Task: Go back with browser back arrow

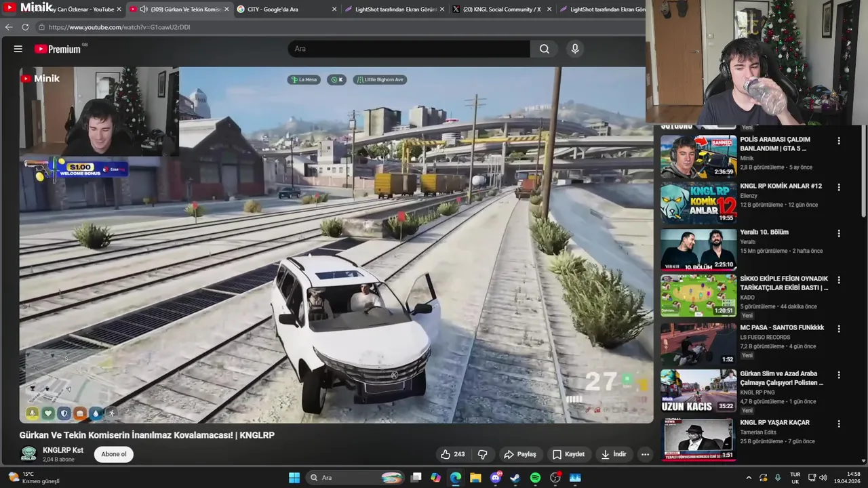Action: [x=9, y=27]
